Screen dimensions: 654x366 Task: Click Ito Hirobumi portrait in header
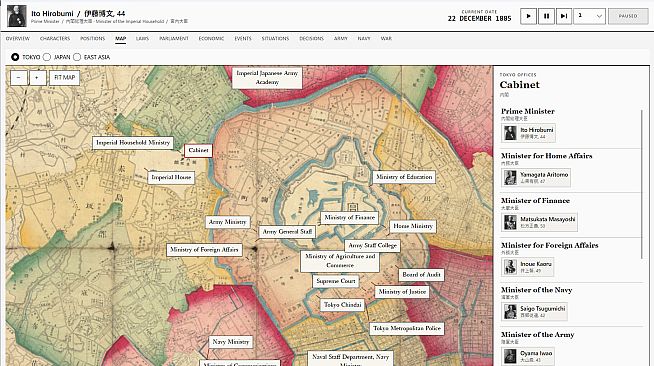coord(17,16)
